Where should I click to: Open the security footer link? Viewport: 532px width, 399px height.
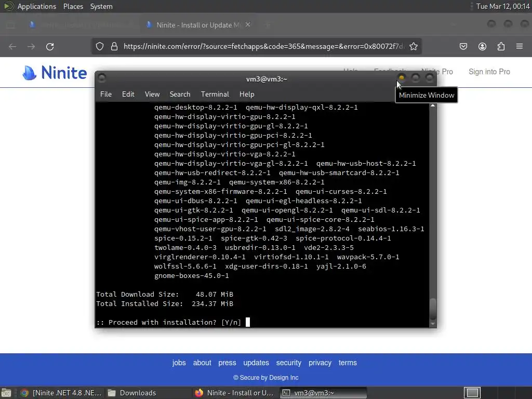289,363
